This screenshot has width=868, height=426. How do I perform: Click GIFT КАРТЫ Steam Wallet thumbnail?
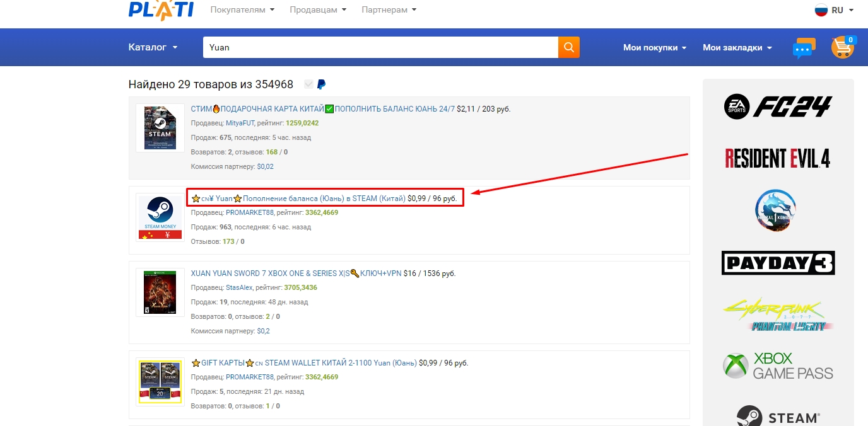[160, 381]
